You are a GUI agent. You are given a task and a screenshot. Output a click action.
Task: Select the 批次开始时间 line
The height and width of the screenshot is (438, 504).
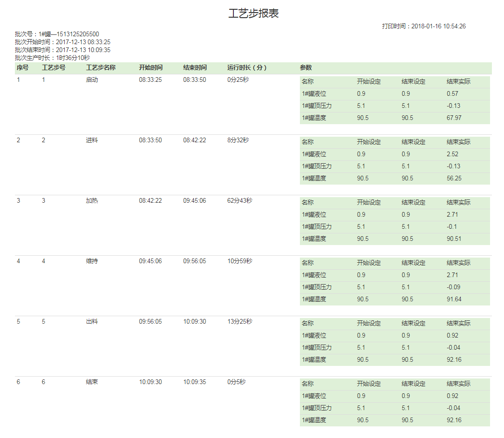[x=62, y=42]
